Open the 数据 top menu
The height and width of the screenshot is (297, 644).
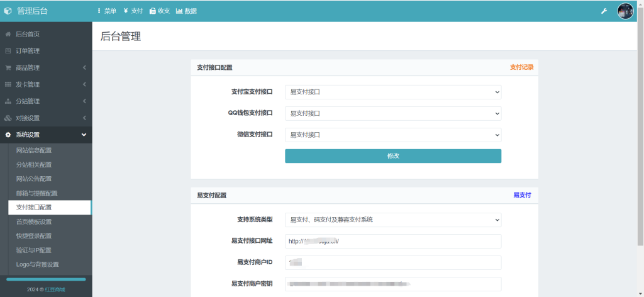(x=186, y=11)
